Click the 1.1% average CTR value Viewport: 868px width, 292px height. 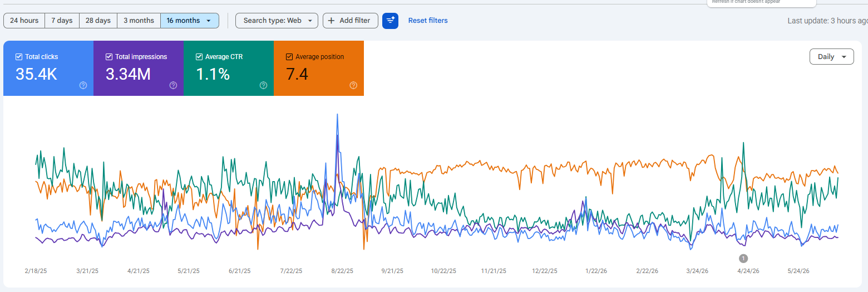pos(213,74)
